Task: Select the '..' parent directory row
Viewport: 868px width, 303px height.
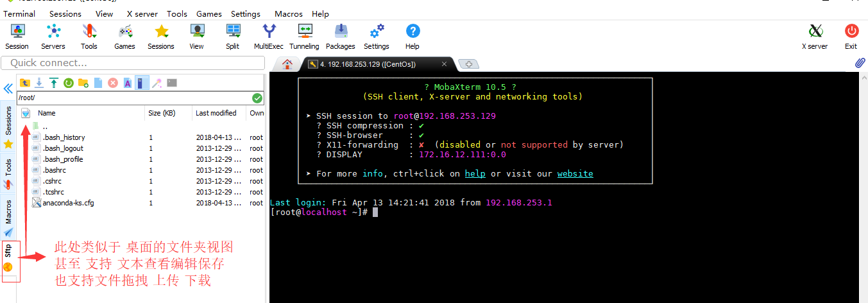Action: click(x=141, y=126)
